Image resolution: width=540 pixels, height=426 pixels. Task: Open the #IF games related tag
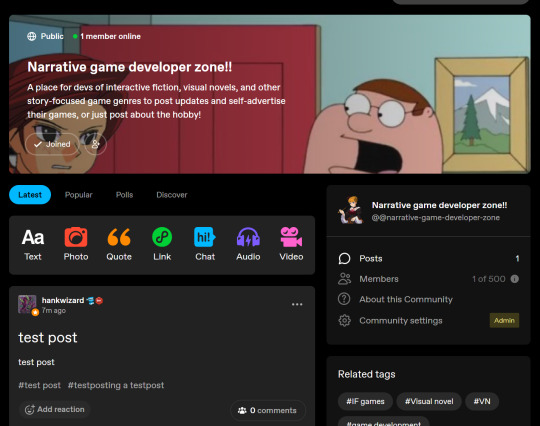(365, 401)
